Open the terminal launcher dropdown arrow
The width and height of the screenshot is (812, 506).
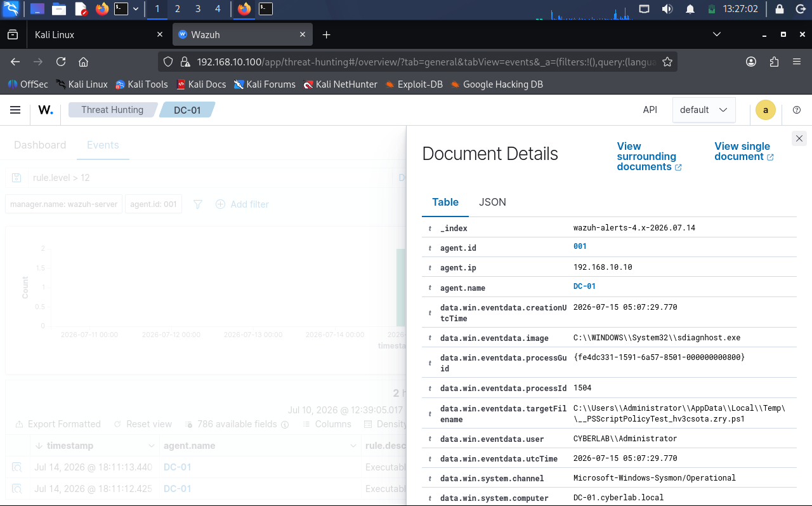coord(136,9)
